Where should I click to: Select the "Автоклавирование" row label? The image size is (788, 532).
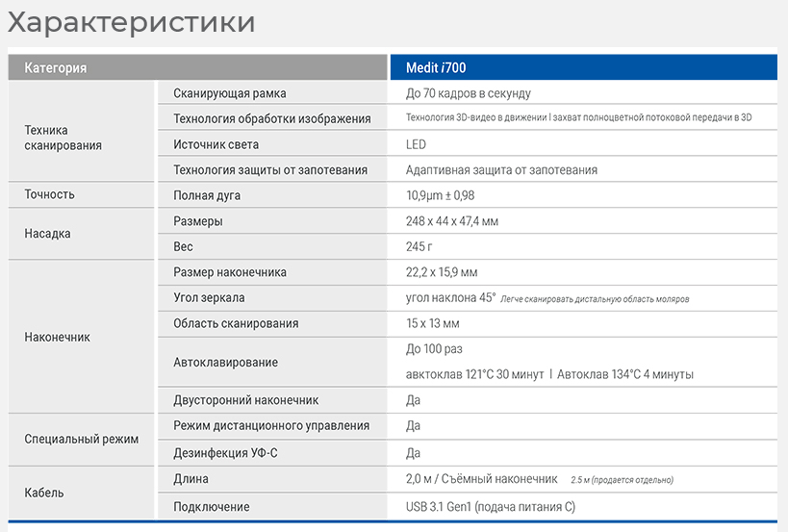click(x=225, y=363)
